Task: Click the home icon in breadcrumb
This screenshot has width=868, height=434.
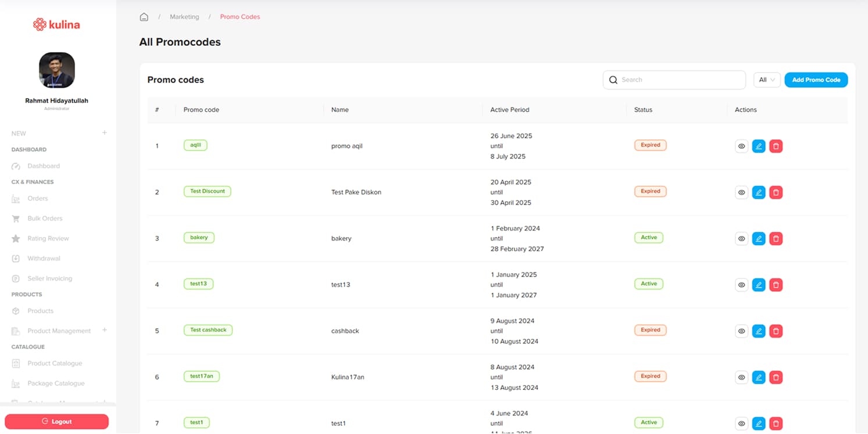Action: pos(144,17)
